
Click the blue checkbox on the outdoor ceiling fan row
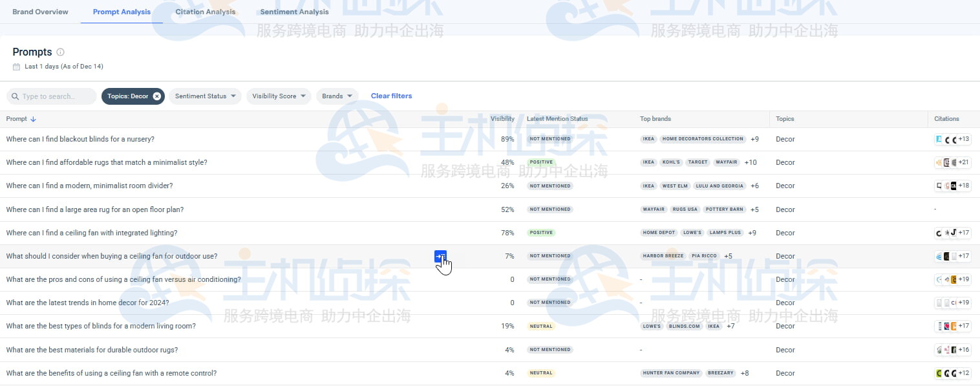coord(440,256)
